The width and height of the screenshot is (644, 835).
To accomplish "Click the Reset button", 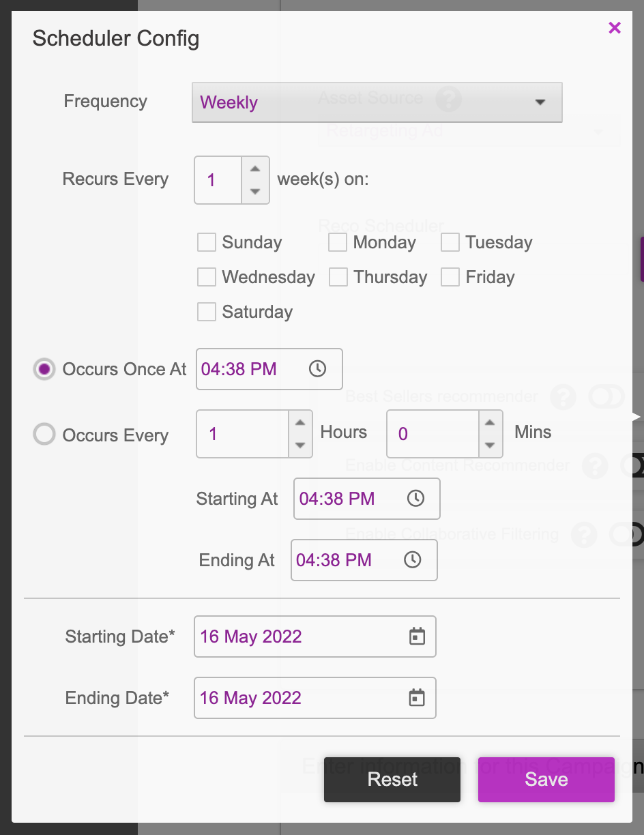I will 392,779.
